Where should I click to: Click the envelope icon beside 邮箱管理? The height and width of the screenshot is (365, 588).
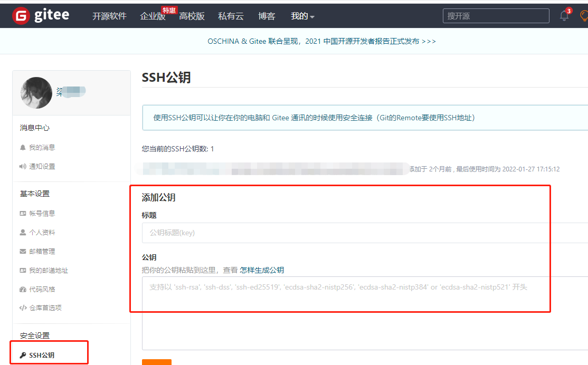[23, 252]
